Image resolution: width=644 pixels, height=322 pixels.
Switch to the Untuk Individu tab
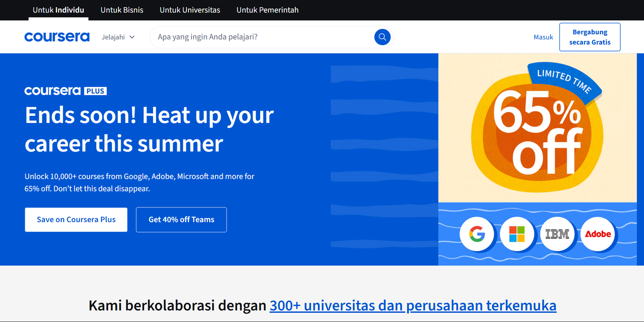[58, 10]
